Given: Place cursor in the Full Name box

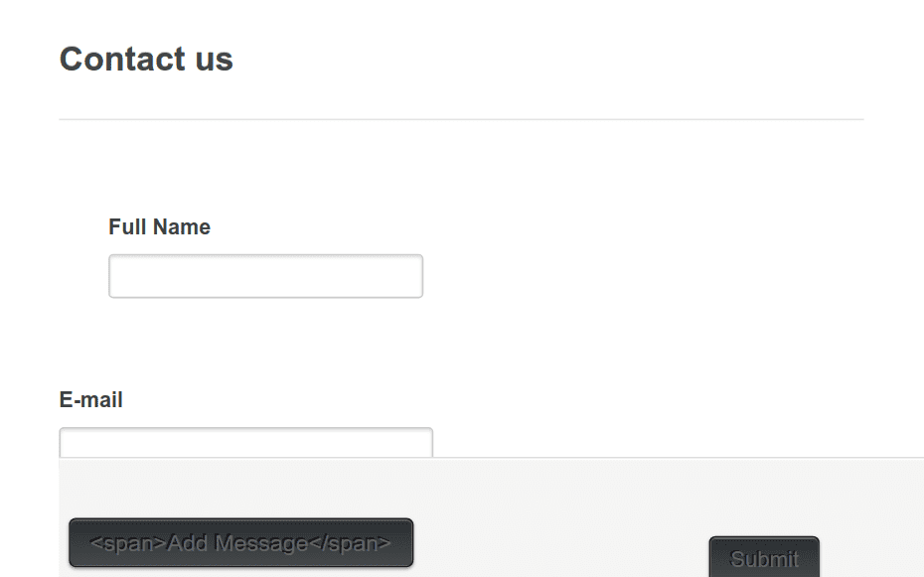Looking at the screenshot, I should pos(265,276).
